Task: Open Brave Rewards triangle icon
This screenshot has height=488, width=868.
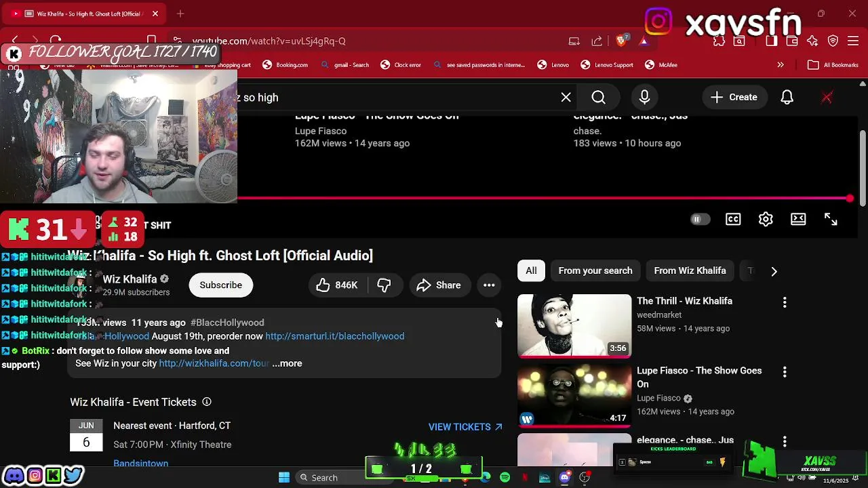Action: (643, 41)
